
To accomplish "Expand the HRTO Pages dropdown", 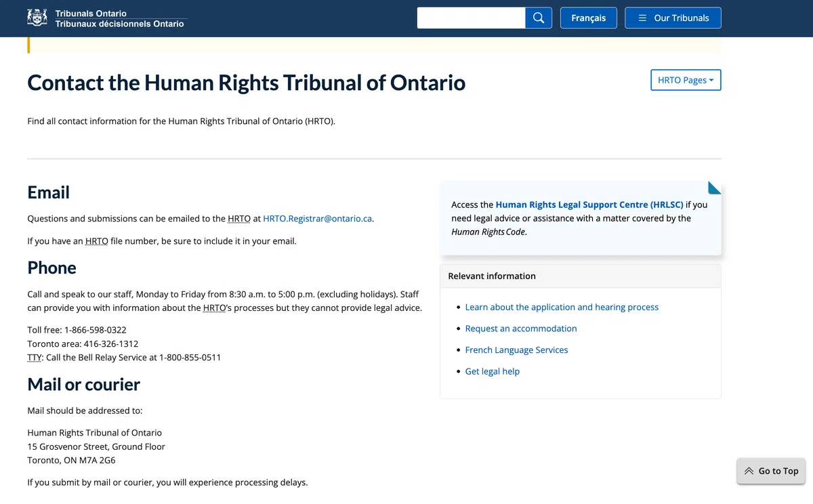I will tap(686, 80).
